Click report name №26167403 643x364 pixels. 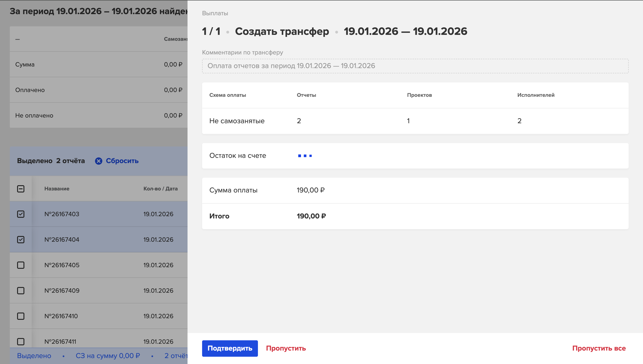tap(62, 214)
